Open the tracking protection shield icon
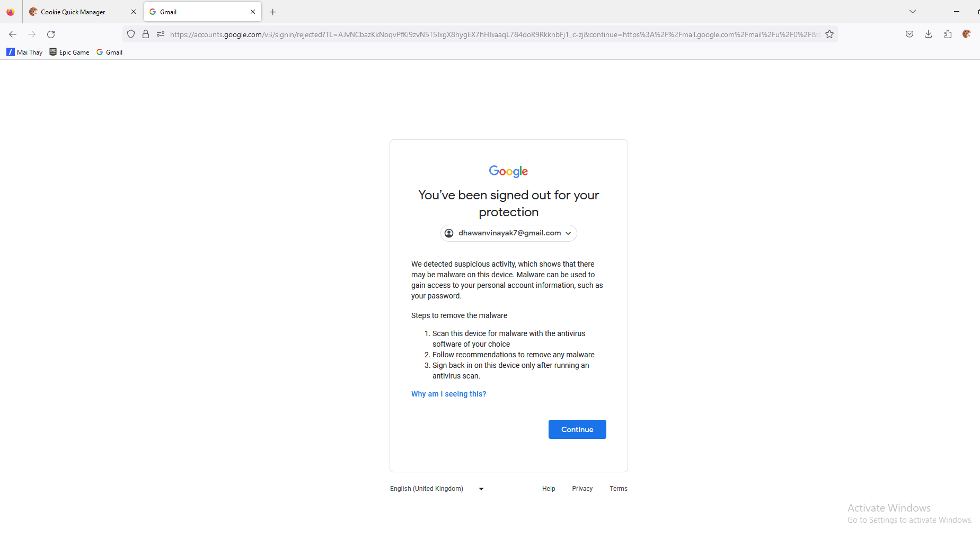This screenshot has width=980, height=546. tap(131, 34)
